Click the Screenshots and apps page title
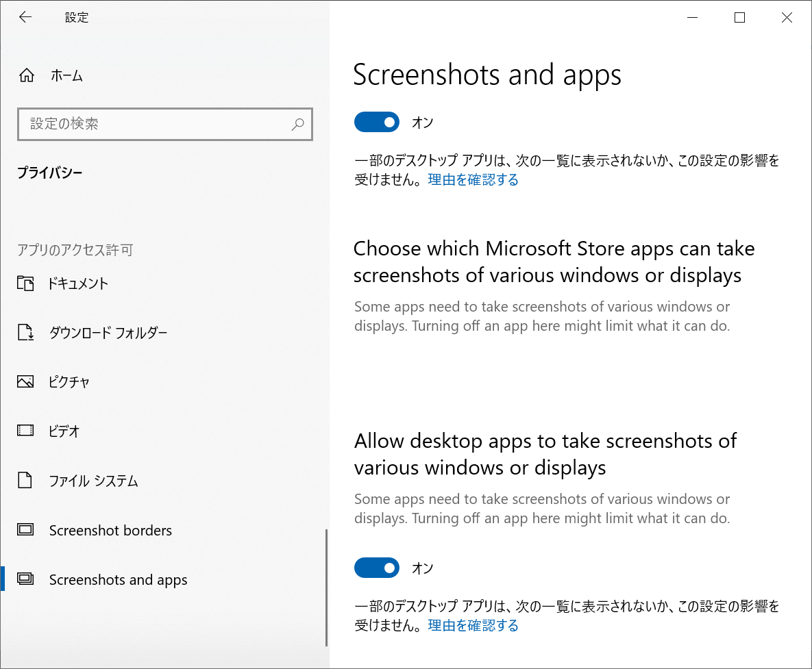 pyautogui.click(x=487, y=75)
